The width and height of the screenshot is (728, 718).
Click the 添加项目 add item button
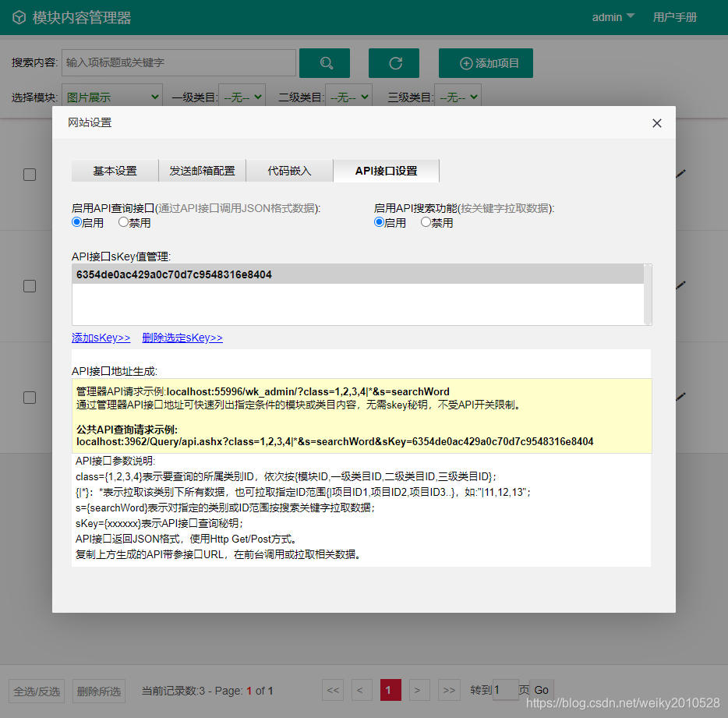(x=486, y=63)
